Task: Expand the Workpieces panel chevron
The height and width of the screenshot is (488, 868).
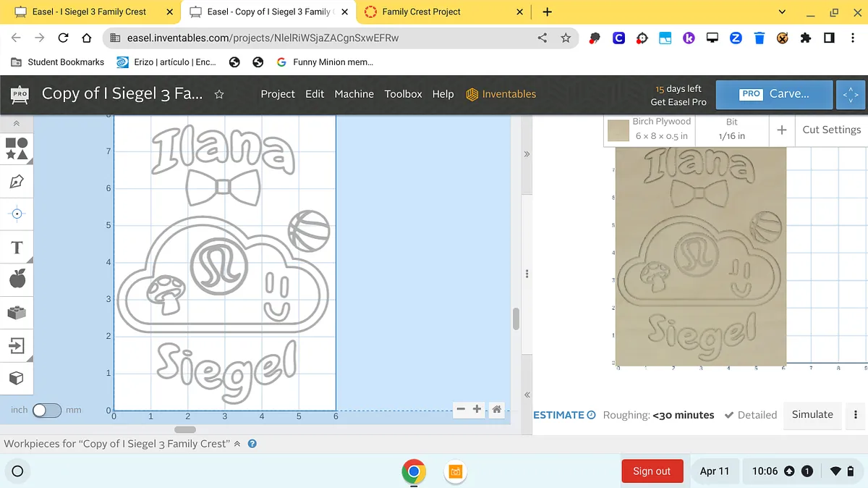Action: [x=237, y=443]
